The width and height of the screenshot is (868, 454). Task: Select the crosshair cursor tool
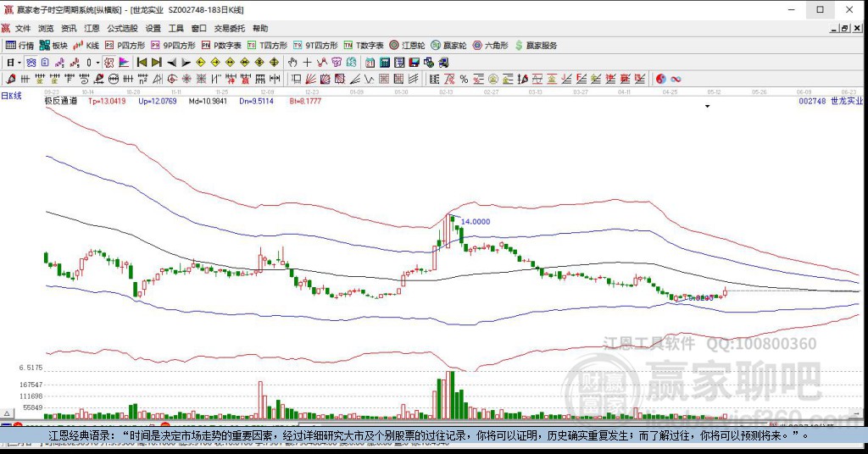(x=307, y=63)
